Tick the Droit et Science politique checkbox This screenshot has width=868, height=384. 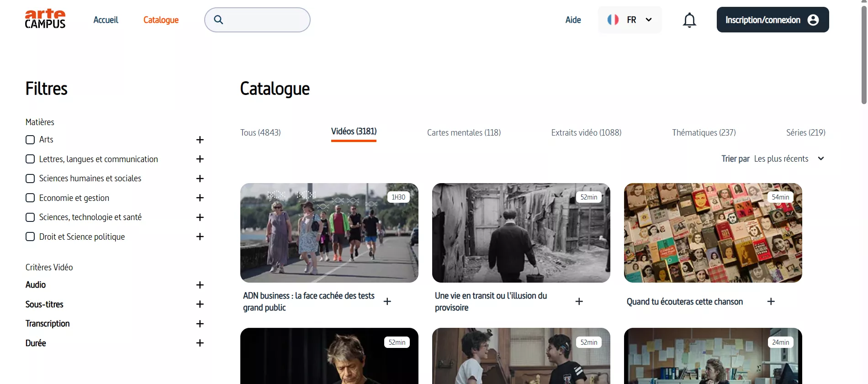30,237
